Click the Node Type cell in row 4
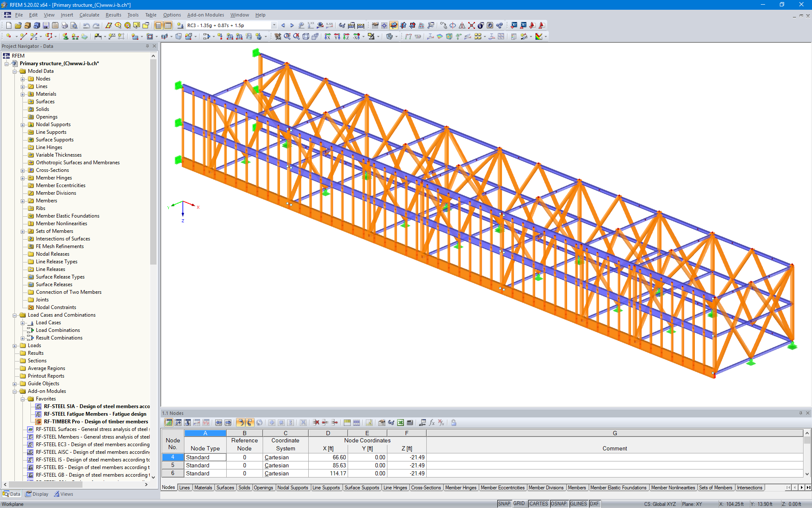This screenshot has height=508, width=812. (x=205, y=457)
